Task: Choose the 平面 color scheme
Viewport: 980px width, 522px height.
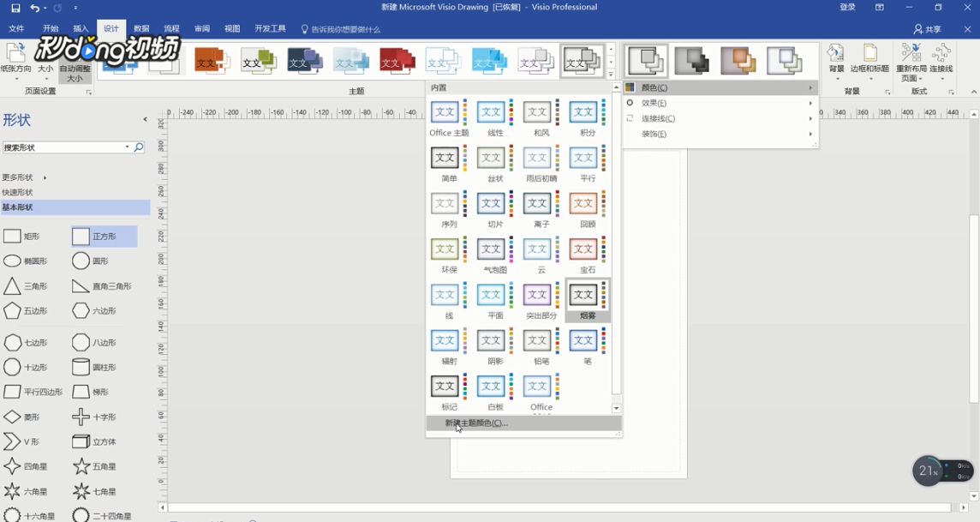Action: pos(495,301)
